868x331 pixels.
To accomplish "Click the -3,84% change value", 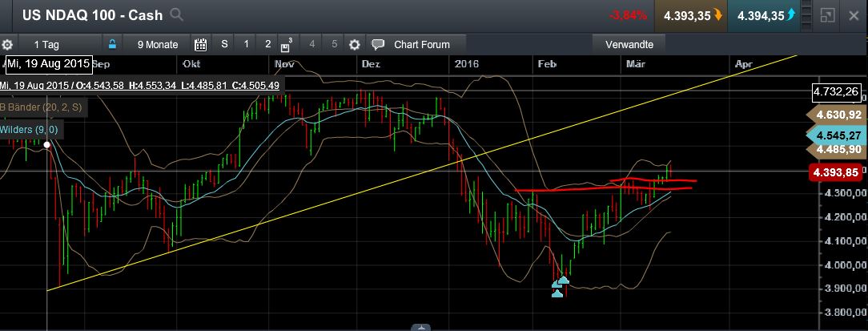I will coord(628,15).
